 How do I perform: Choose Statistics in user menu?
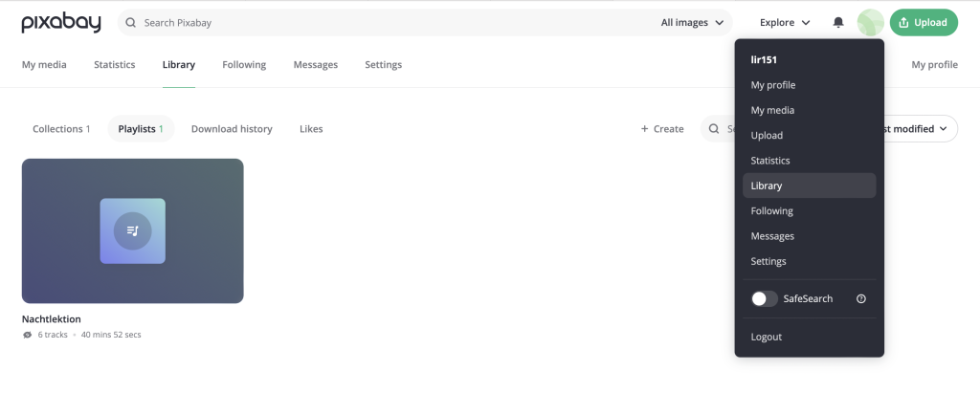tap(810, 161)
